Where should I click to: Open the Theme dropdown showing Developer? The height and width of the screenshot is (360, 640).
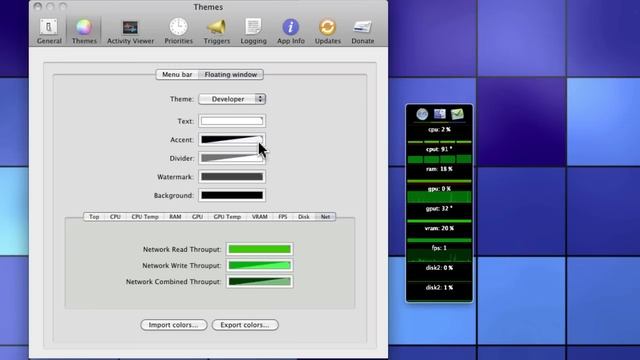coord(232,99)
